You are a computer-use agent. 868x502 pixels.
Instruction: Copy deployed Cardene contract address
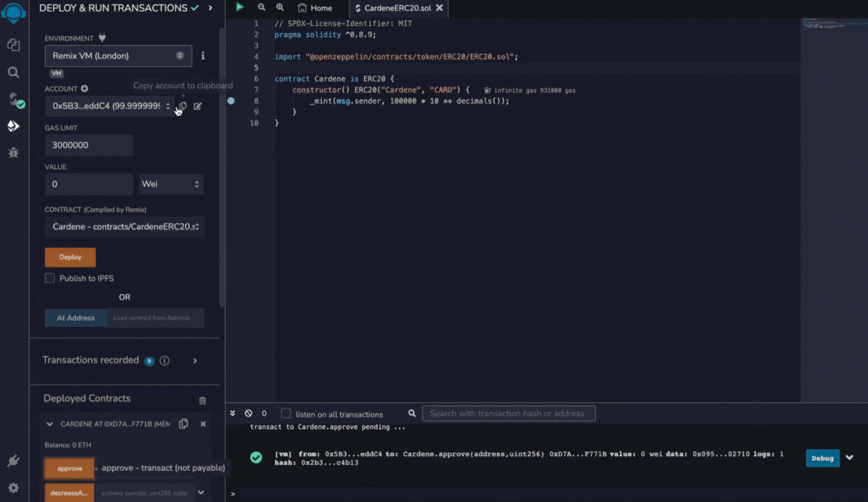click(x=184, y=424)
